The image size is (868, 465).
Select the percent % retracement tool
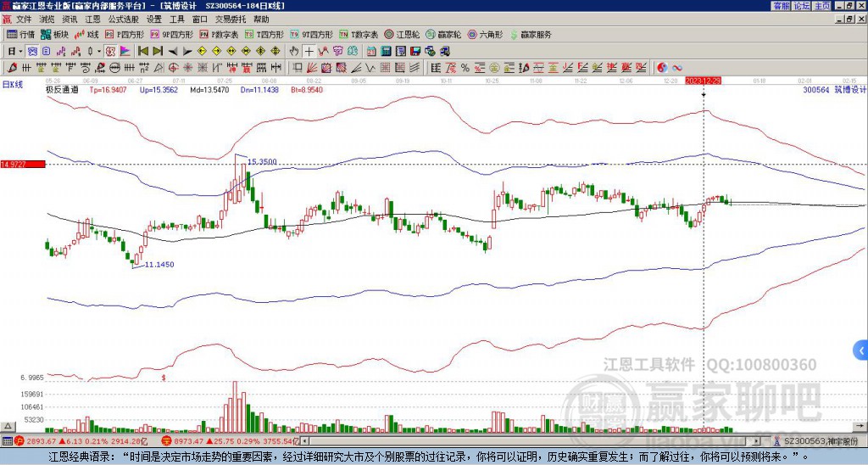click(x=465, y=68)
